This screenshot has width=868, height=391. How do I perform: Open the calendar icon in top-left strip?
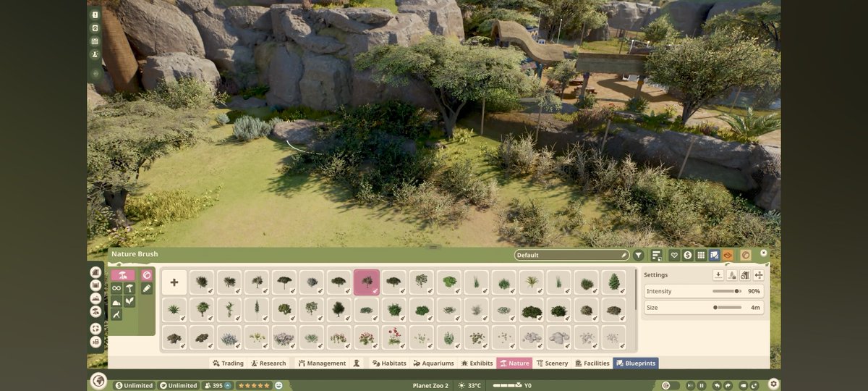coord(95,41)
